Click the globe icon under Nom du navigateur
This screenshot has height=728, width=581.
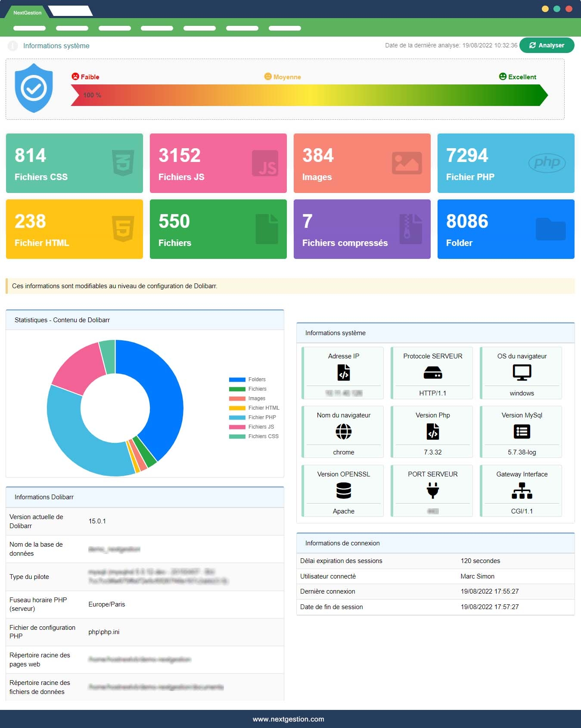343,431
